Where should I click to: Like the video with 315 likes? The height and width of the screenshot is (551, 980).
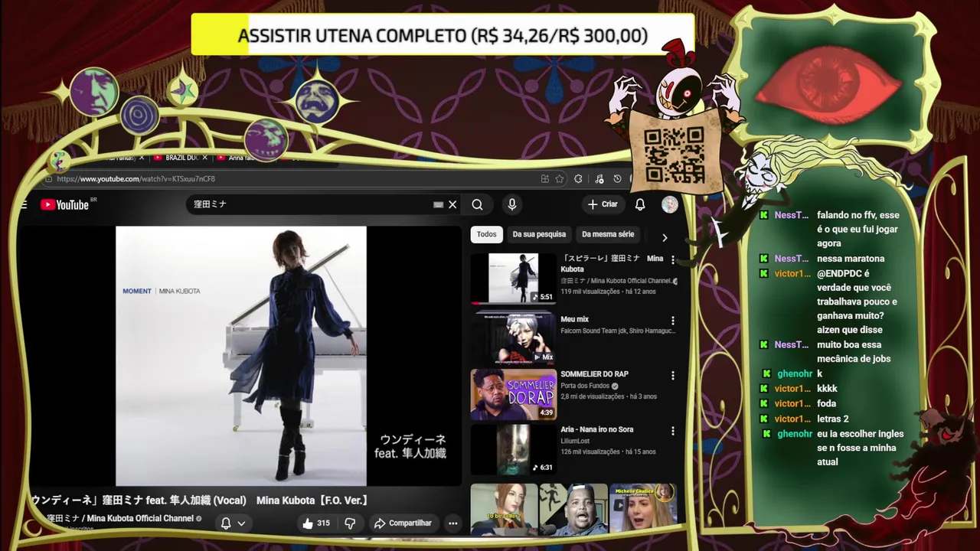point(315,523)
